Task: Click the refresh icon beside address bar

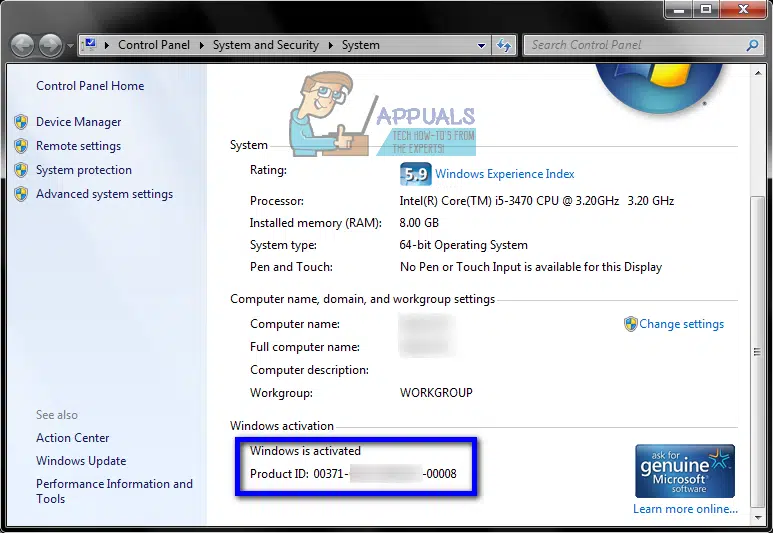Action: tap(504, 45)
